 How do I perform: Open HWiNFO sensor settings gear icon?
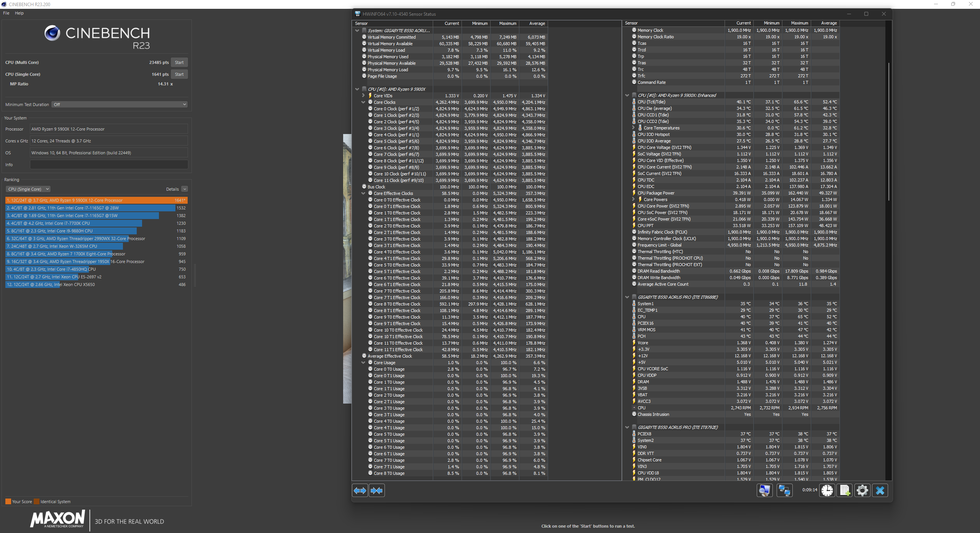[862, 490]
